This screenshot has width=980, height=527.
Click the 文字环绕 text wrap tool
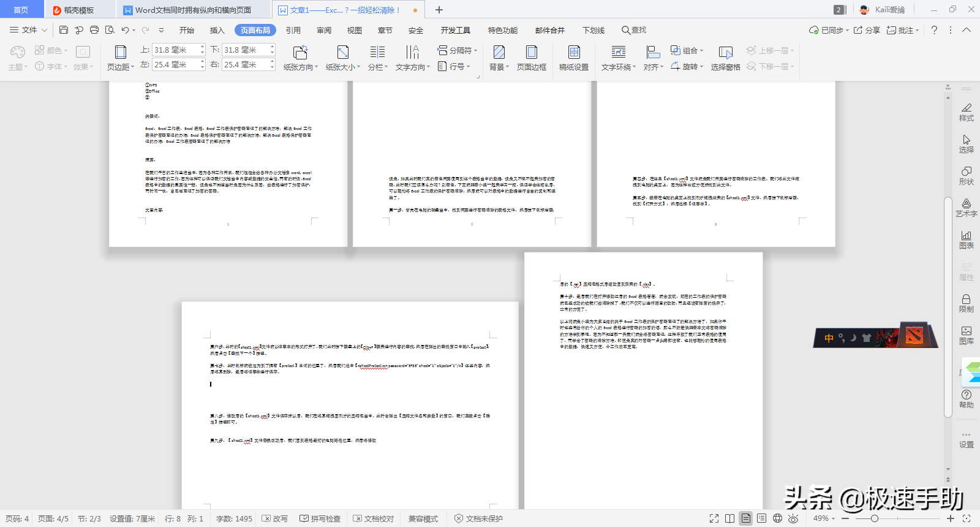point(619,58)
